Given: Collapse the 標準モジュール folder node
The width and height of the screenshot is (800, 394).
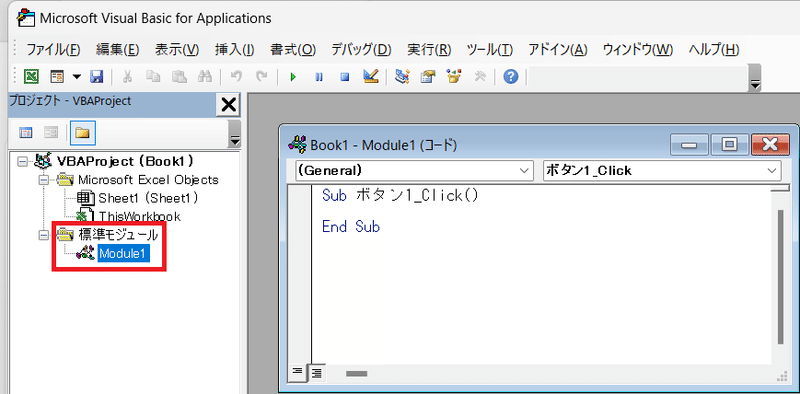Looking at the screenshot, I should click(44, 235).
